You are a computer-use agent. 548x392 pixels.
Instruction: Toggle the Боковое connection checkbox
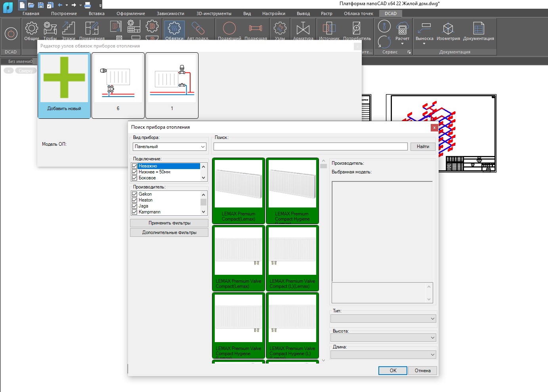click(x=134, y=178)
